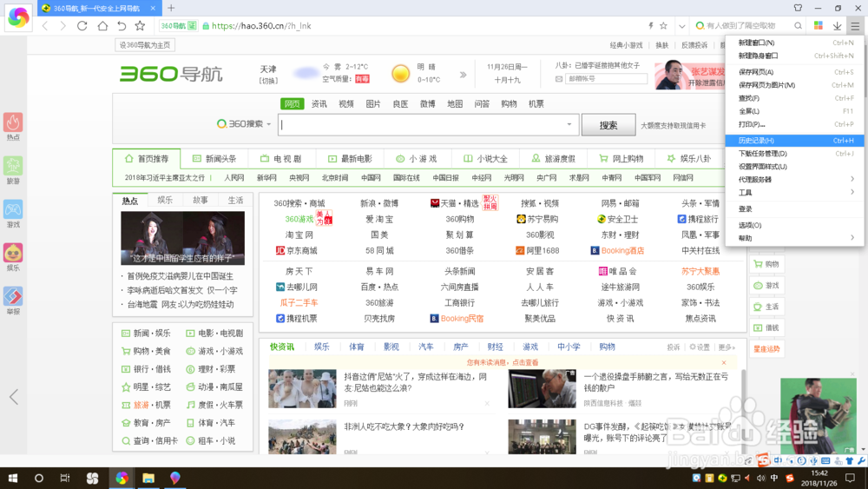Close the unread message notice bar
The image size is (868, 489).
coord(724,363)
